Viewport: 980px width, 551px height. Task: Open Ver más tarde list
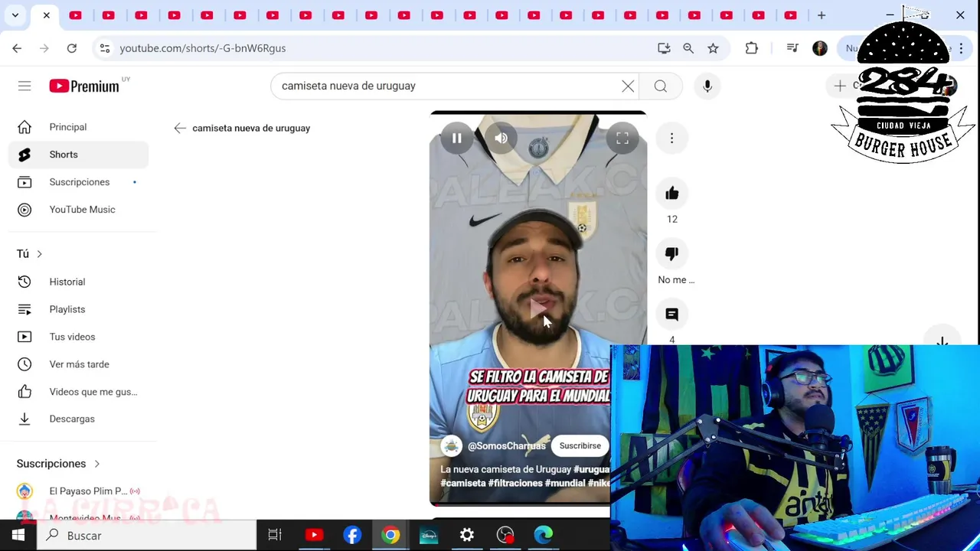79,364
